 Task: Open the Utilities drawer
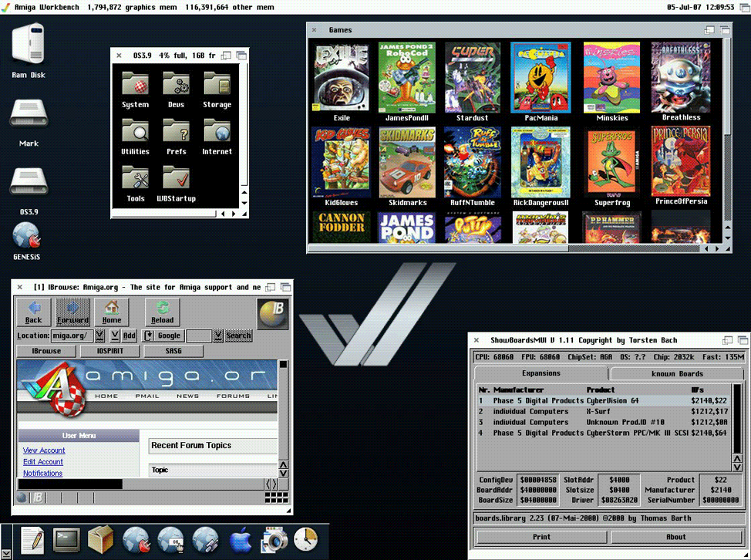135,131
